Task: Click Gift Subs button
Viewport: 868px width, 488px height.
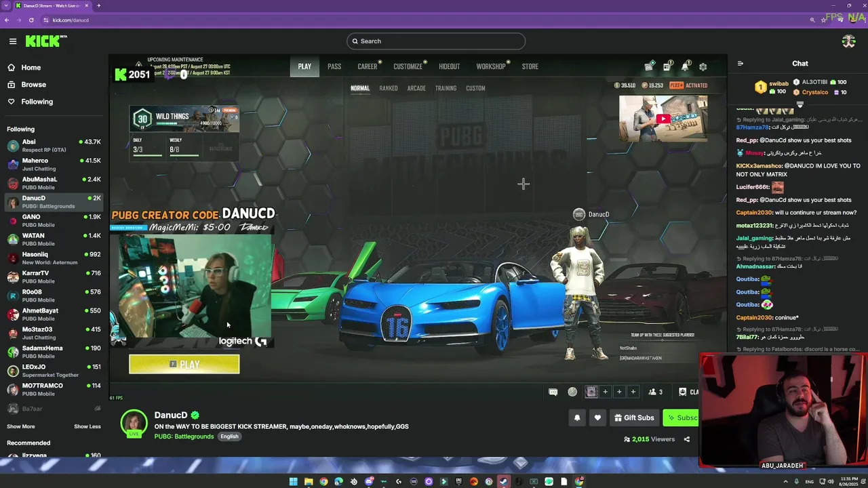Action: click(x=634, y=418)
